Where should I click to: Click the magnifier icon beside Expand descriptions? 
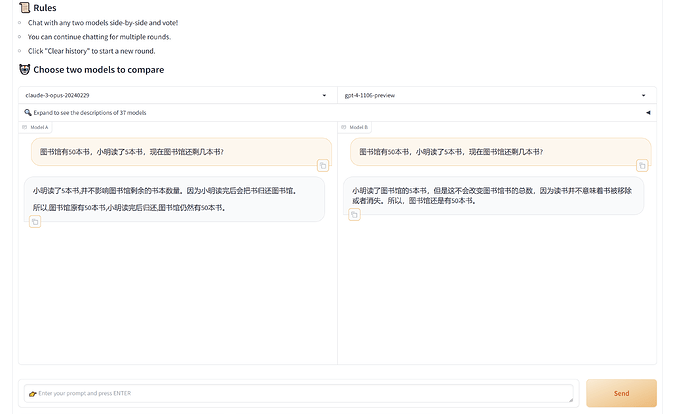click(28, 113)
